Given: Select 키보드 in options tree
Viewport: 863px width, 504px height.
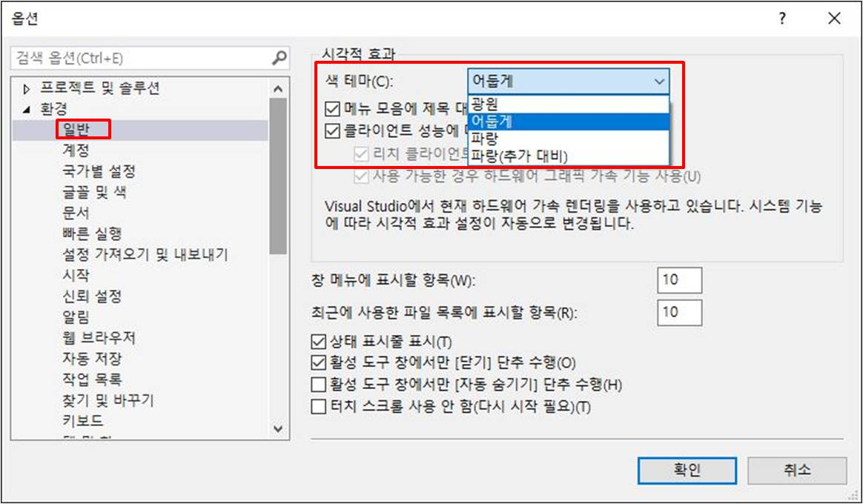Looking at the screenshot, I should [x=83, y=421].
